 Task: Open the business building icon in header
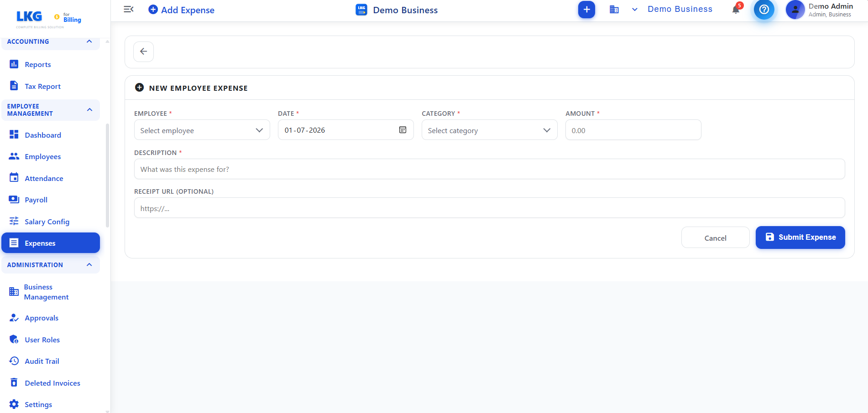point(614,10)
